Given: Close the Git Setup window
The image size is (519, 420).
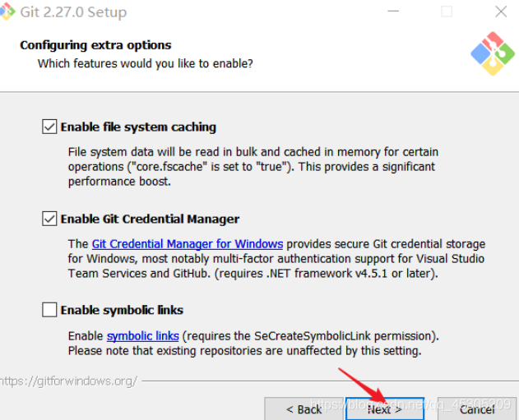Looking at the screenshot, I should click(x=500, y=12).
